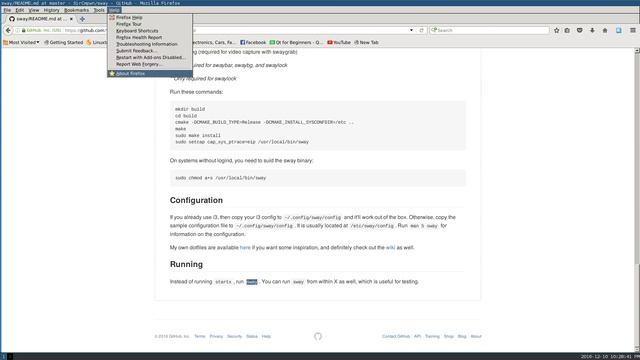Click the GitHub octocat footer logo
This screenshot has height=360, width=640.
click(x=318, y=336)
